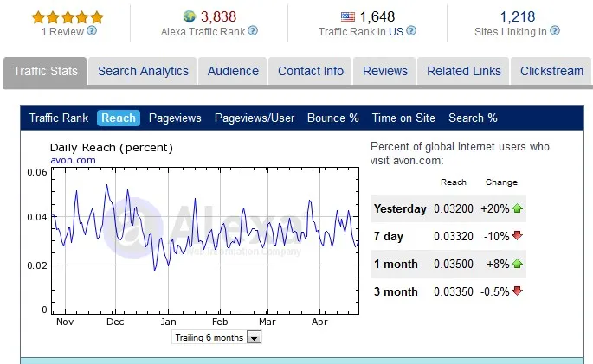The width and height of the screenshot is (593, 364).
Task: Click the red down arrow in 3 month row
Action: pyautogui.click(x=517, y=291)
